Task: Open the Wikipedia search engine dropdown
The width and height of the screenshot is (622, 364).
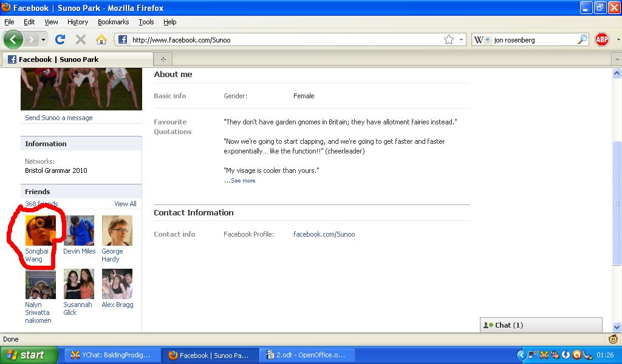Action: pyautogui.click(x=482, y=39)
